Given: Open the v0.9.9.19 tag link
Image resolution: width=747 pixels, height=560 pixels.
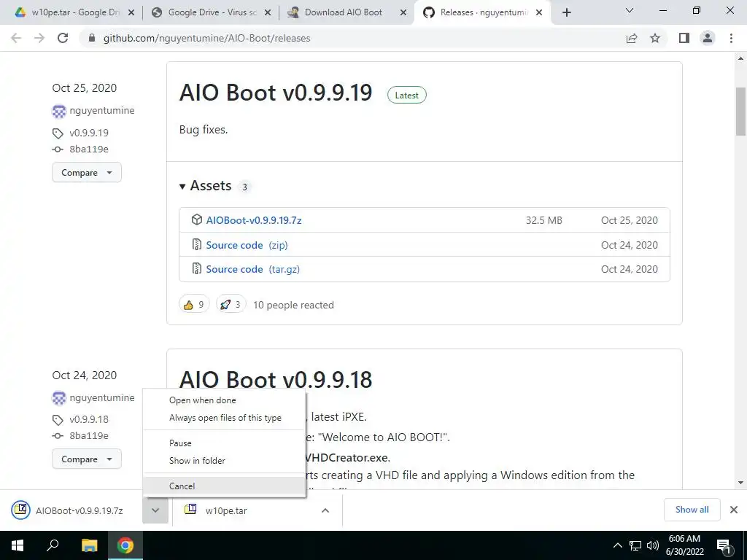Looking at the screenshot, I should coord(89,133).
